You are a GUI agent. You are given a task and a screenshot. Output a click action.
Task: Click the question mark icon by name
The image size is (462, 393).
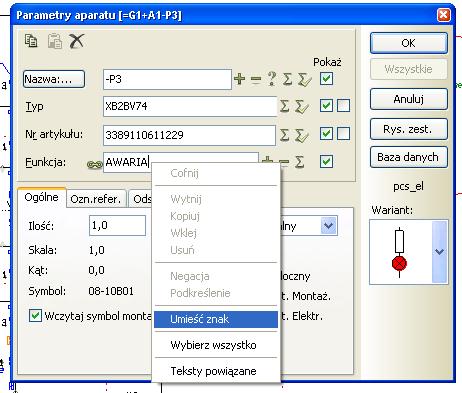(272, 79)
